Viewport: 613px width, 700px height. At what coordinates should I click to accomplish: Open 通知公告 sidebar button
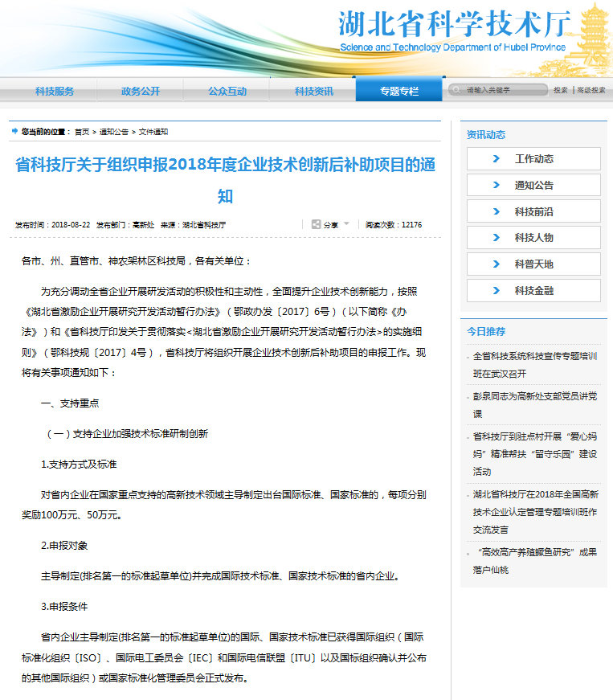[533, 185]
